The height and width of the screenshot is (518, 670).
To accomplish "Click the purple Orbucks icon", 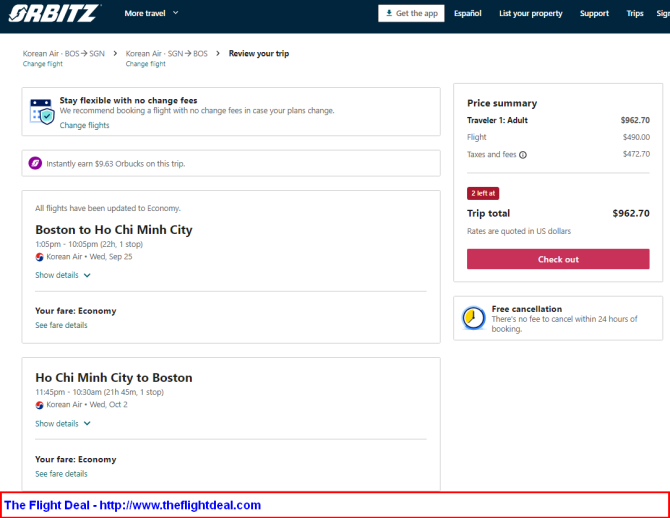I will pyautogui.click(x=35, y=163).
